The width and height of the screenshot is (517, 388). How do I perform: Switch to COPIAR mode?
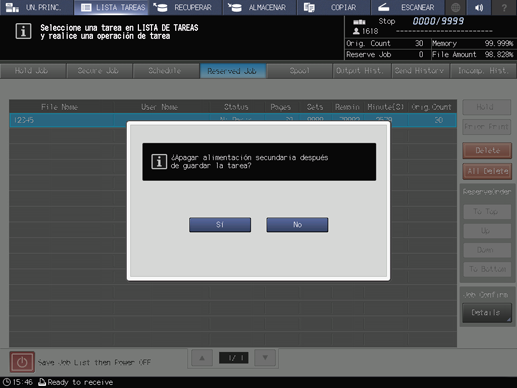333,7
